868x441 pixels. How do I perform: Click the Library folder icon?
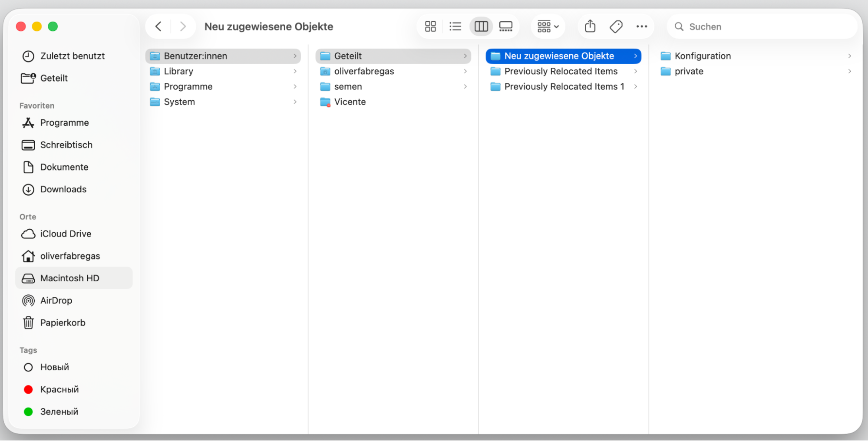[x=155, y=71]
